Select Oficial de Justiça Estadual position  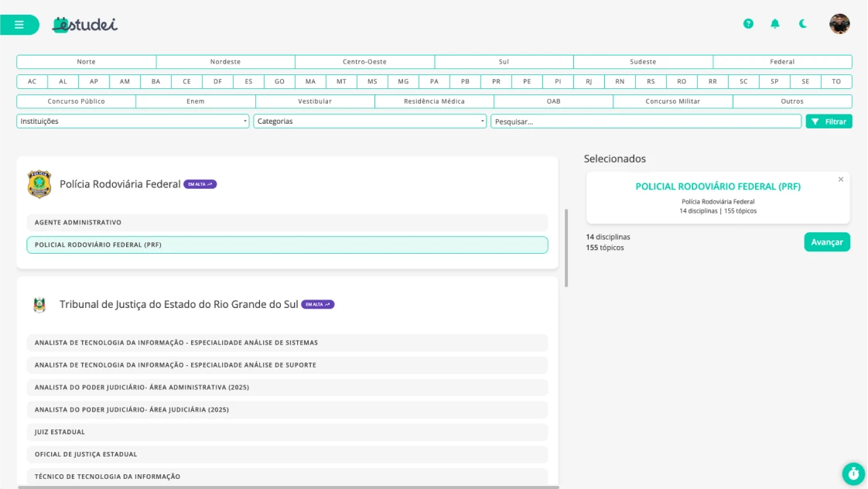(x=287, y=454)
